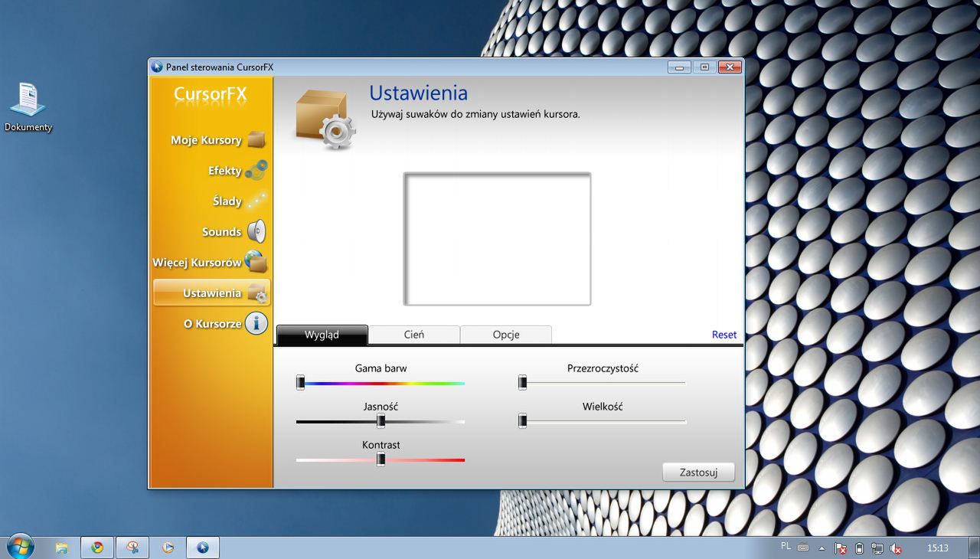Open the Sounds section
The width and height of the screenshot is (980, 559).
pyautogui.click(x=234, y=232)
